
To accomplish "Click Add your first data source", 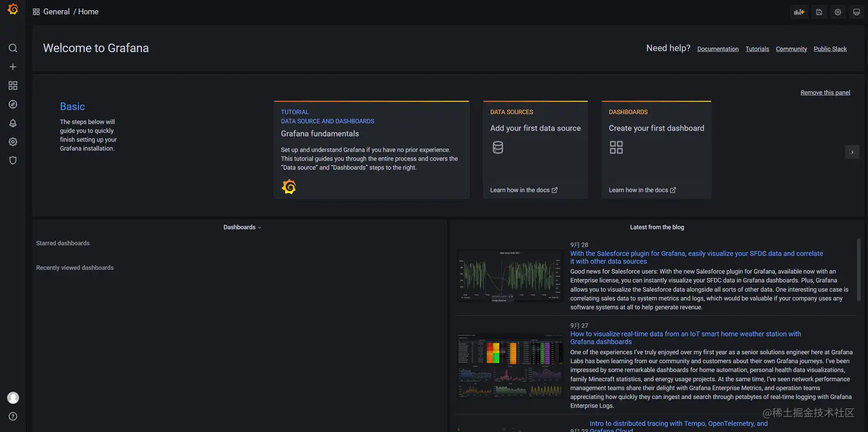I will [536, 128].
